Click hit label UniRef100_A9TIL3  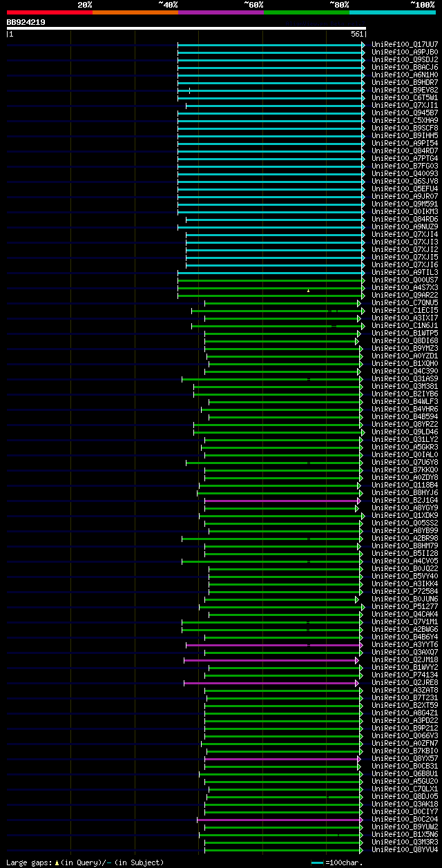pos(405,272)
